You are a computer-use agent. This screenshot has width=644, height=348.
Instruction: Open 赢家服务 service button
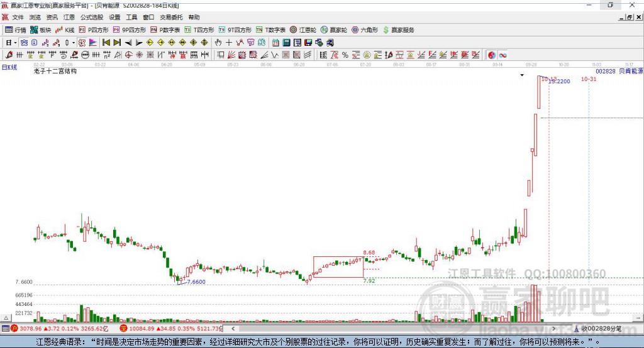point(399,30)
